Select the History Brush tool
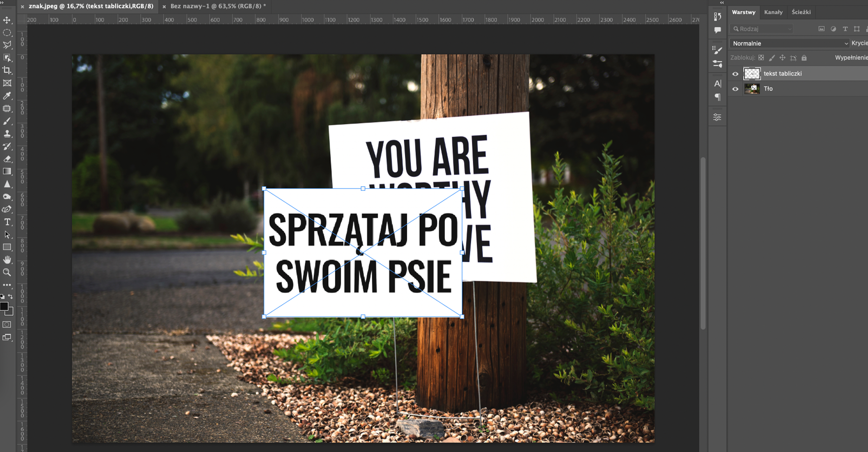868x452 pixels. point(7,146)
